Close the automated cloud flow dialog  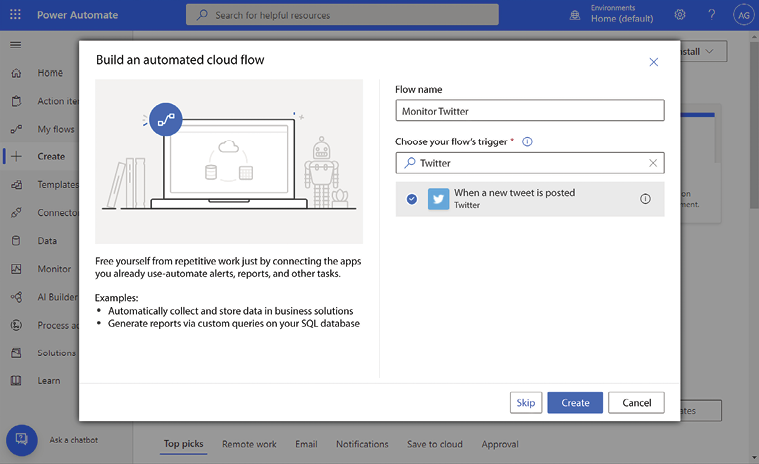tap(653, 62)
